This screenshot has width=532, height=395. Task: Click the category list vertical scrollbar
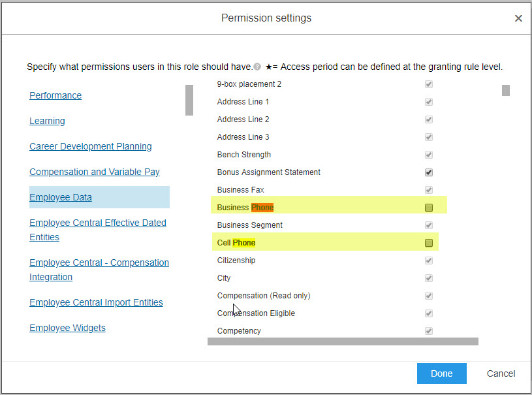189,100
